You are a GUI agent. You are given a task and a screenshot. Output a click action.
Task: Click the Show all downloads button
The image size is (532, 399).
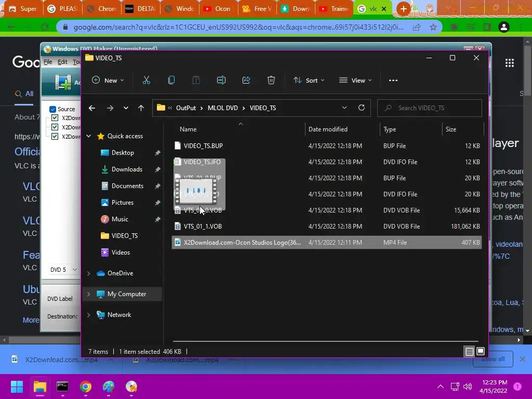493,359
